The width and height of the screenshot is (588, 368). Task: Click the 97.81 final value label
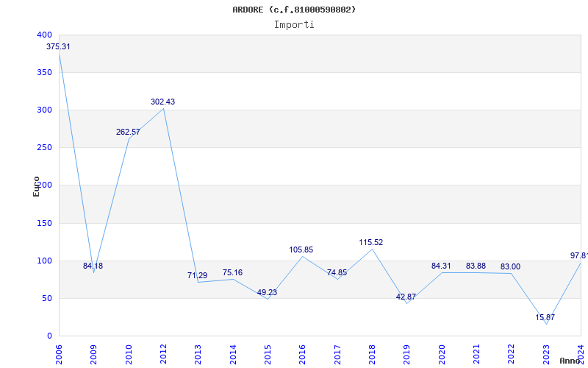point(579,255)
